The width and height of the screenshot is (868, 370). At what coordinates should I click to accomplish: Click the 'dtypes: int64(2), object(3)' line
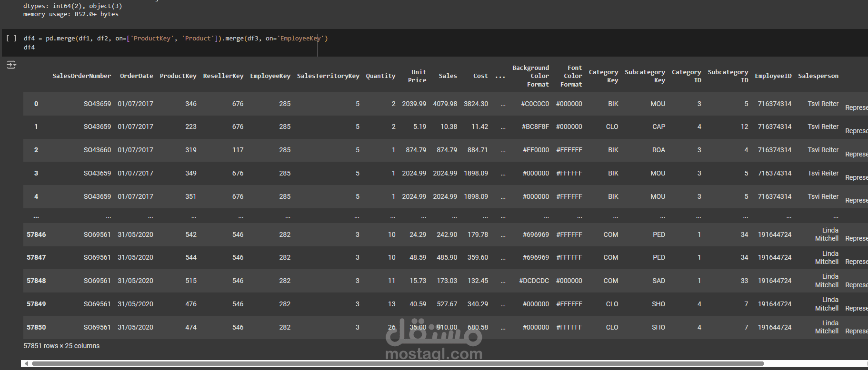tap(72, 6)
